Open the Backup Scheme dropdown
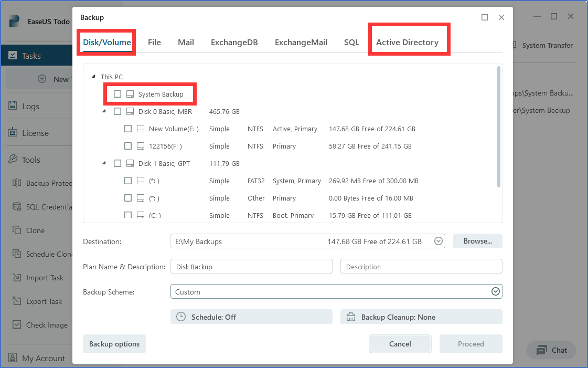The image size is (588, 368). (x=495, y=291)
